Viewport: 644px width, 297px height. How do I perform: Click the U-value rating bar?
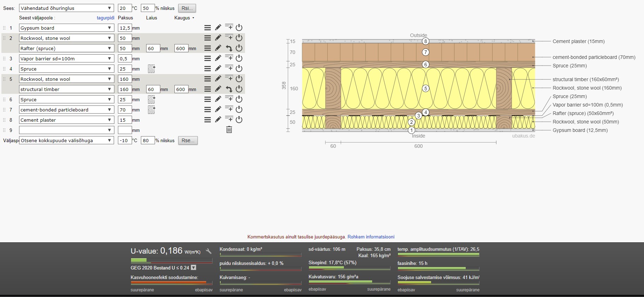pos(171,260)
